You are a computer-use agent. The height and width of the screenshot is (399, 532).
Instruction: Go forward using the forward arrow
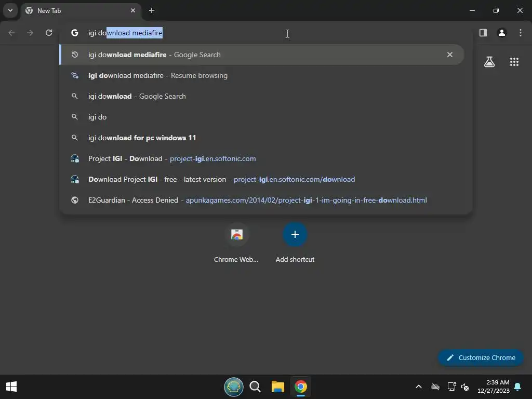pyautogui.click(x=30, y=33)
